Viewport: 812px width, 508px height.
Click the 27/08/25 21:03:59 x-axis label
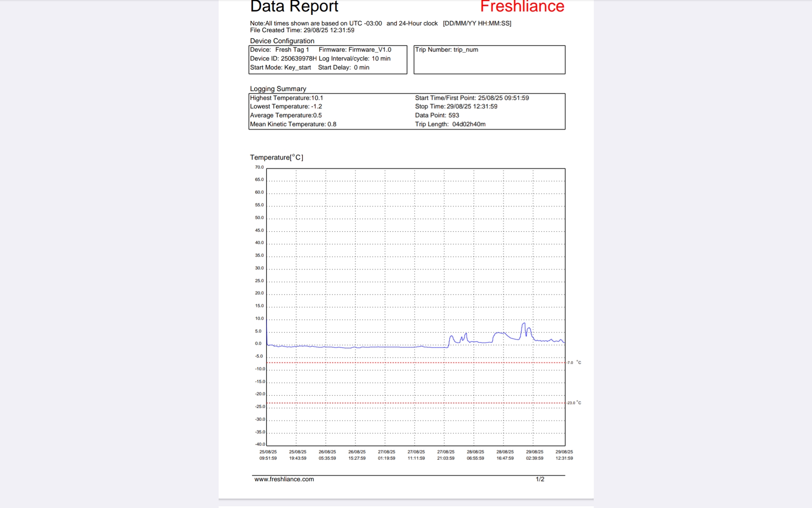pos(446,455)
